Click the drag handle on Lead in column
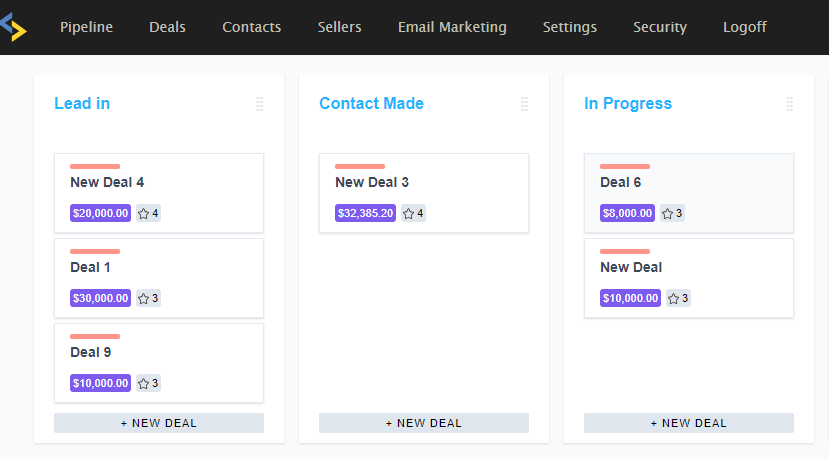The width and height of the screenshot is (829, 459). pos(259,104)
